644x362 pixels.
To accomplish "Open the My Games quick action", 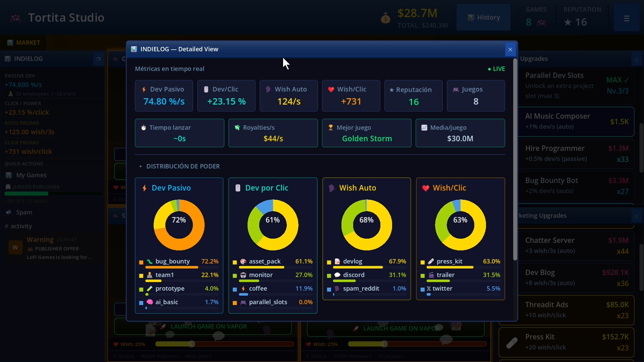I will click(x=31, y=175).
